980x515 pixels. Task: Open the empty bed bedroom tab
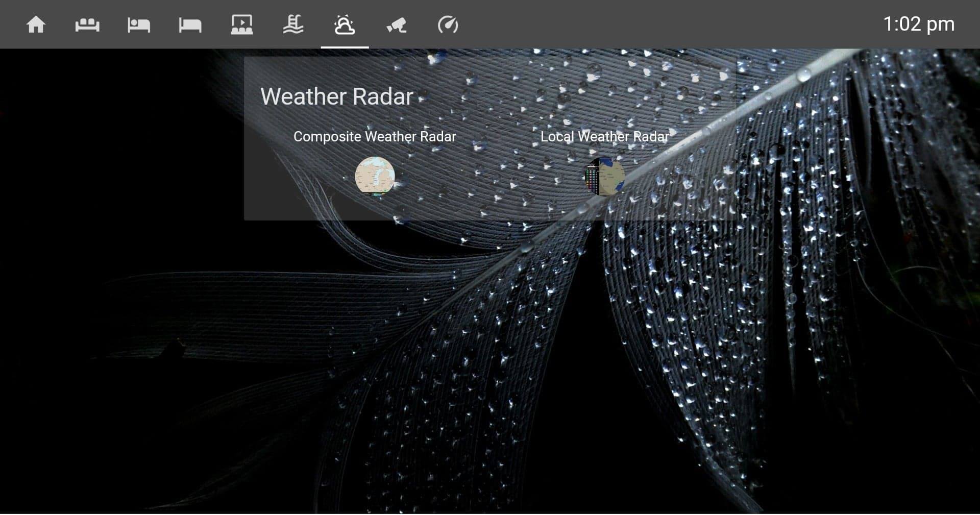tap(190, 24)
